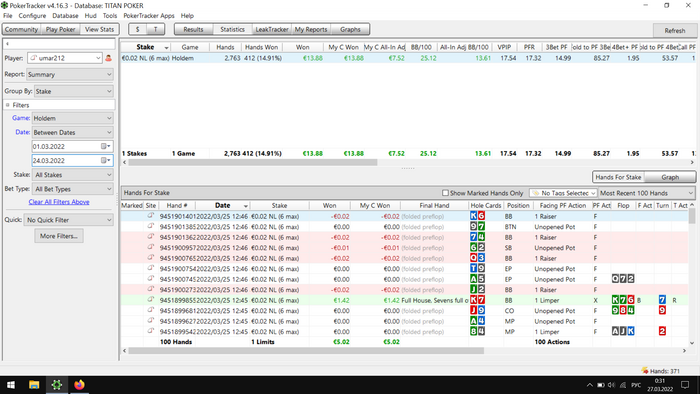
Task: Select the K76 flop cards in the Full House row
Action: 623,300
